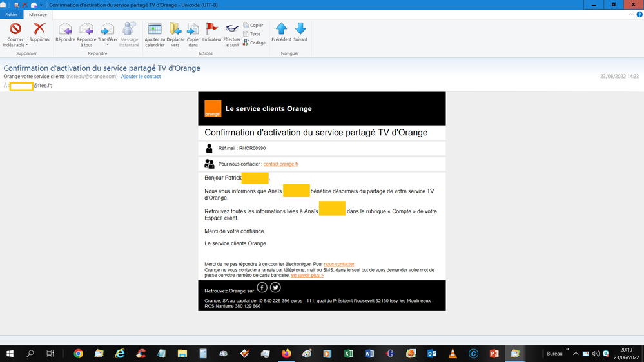This screenshot has height=362, width=644.
Task: Open File Explorer from the taskbar
Action: [182, 354]
